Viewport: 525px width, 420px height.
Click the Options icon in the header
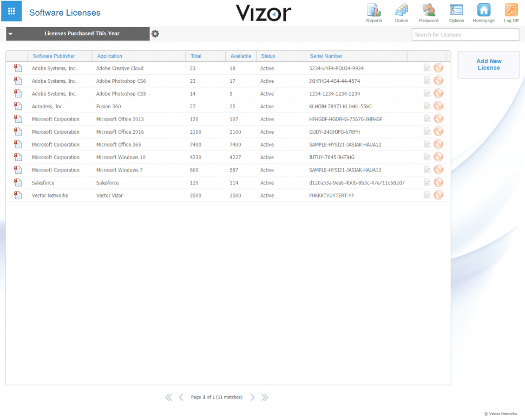pyautogui.click(x=456, y=11)
